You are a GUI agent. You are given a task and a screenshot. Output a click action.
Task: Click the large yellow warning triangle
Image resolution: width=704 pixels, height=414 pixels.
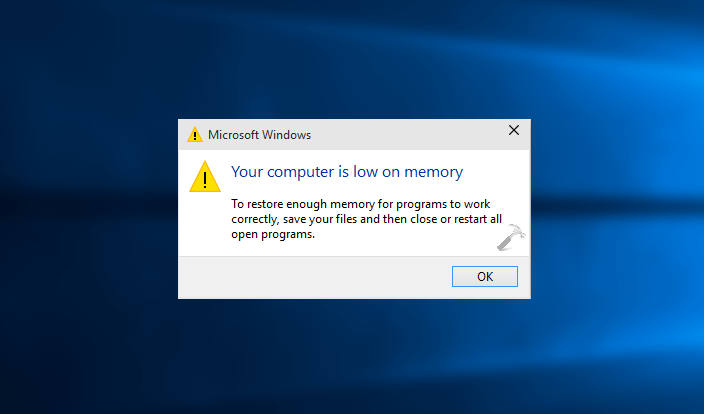(205, 177)
